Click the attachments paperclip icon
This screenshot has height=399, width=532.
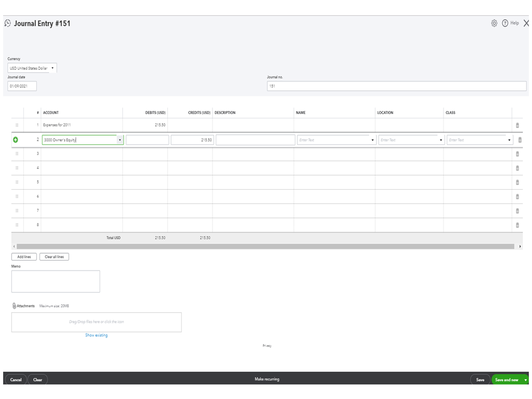(14, 306)
